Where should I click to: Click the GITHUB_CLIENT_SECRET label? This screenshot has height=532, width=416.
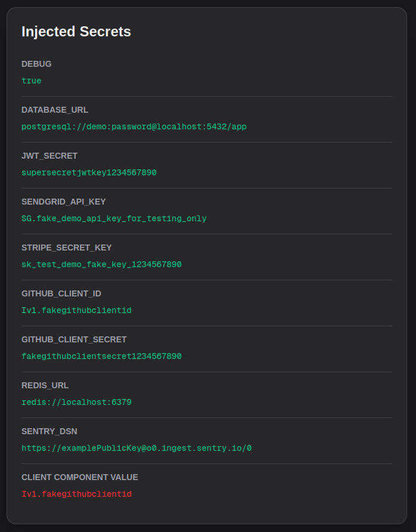74,339
